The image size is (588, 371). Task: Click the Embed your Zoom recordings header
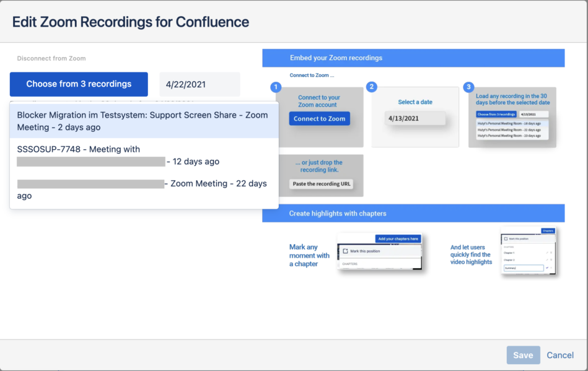click(x=413, y=58)
